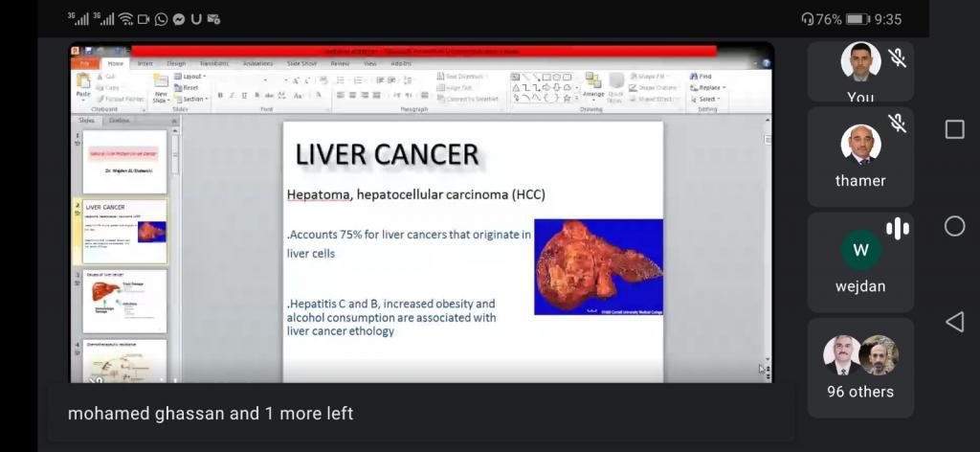980x452 pixels.
Task: Tap the Android home circle button
Action: click(954, 226)
